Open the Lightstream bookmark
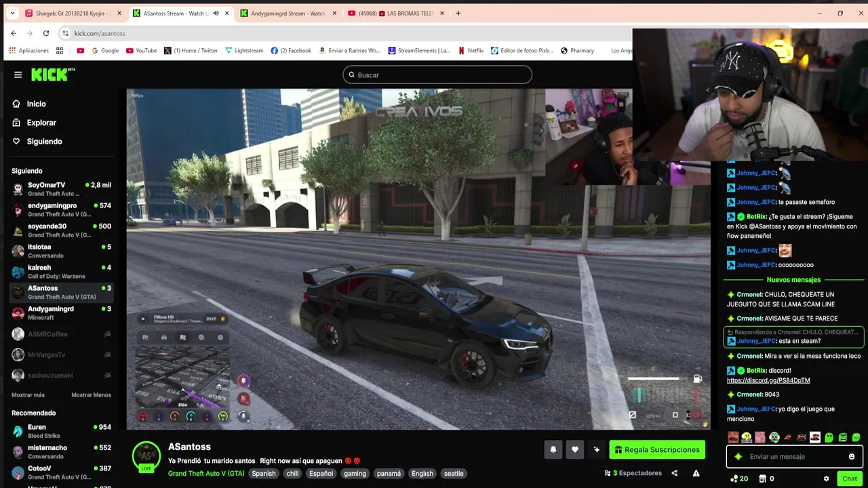868x488 pixels. (244, 51)
